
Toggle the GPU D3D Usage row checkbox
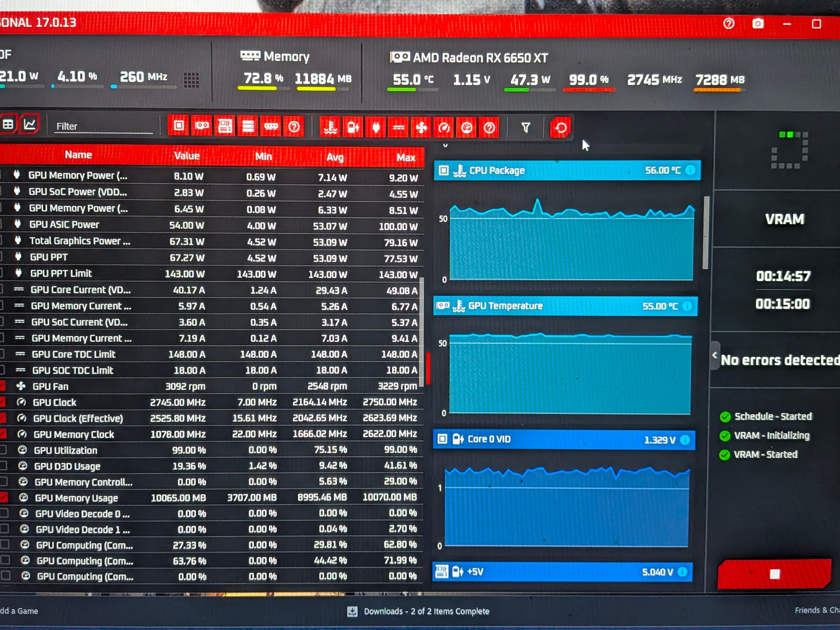tap(3, 466)
